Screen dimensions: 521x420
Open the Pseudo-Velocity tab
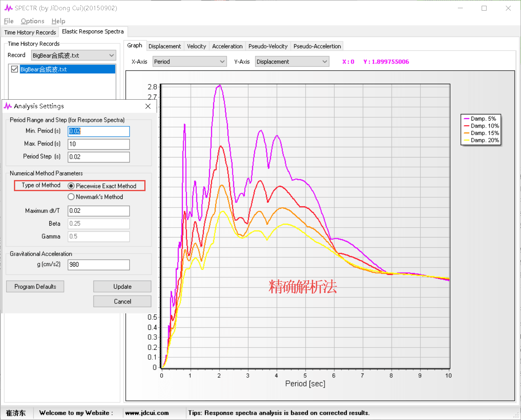[x=268, y=46]
